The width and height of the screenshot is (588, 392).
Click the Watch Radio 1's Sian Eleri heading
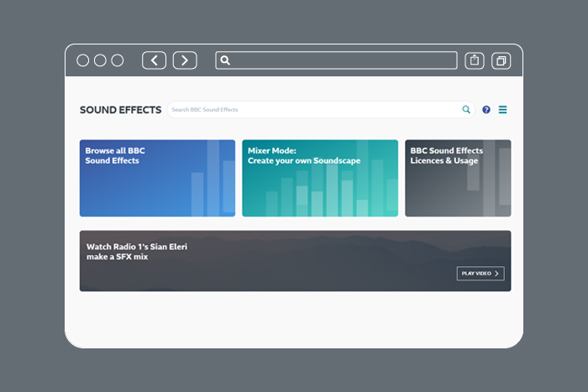click(136, 252)
